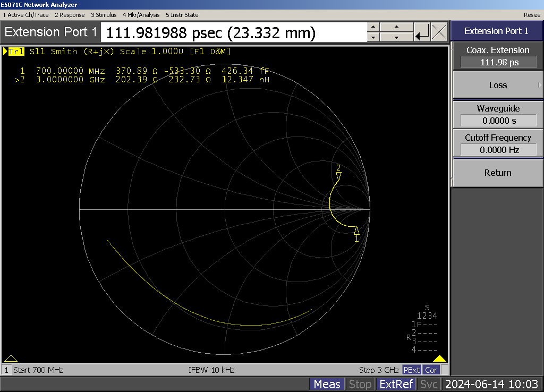Click the filled yellow triangle at bottom right
The image size is (544, 392).
[x=439, y=359]
